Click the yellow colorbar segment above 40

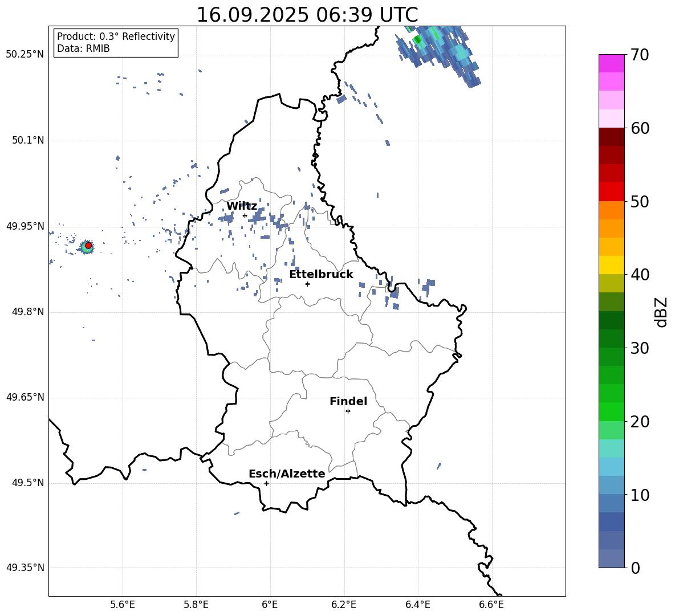(x=612, y=265)
